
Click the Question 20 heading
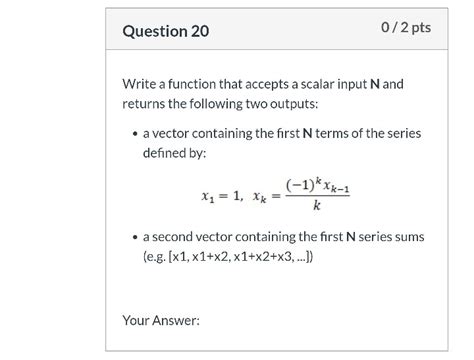(x=166, y=31)
